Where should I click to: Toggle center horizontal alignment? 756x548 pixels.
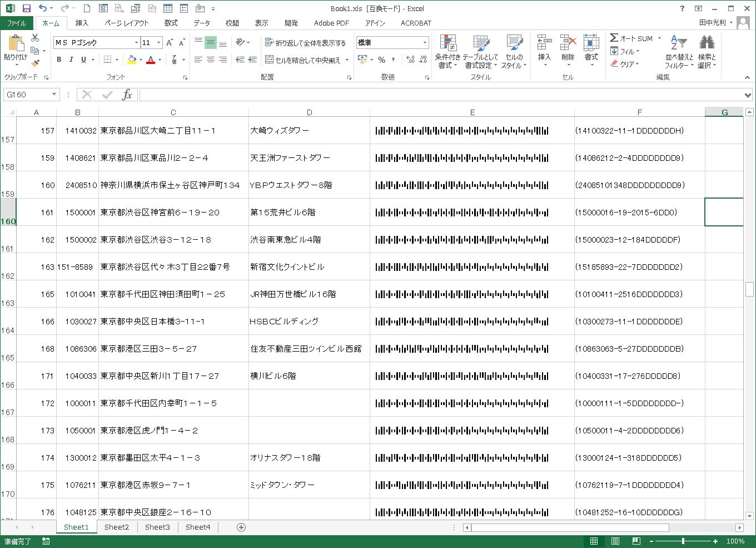coord(210,60)
